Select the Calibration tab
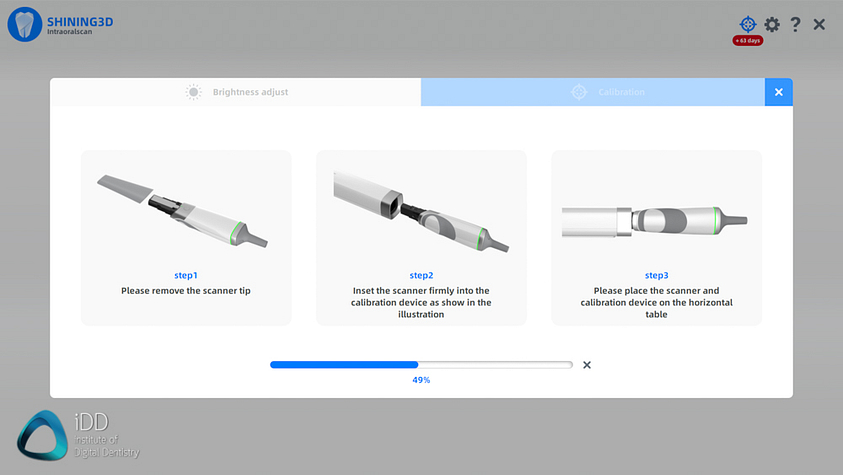843x475 pixels. [x=593, y=92]
